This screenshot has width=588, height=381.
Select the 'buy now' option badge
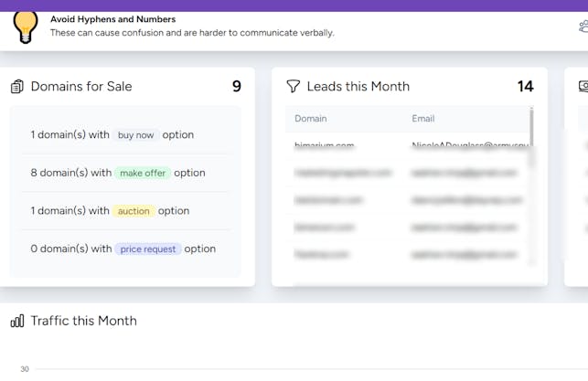(135, 135)
